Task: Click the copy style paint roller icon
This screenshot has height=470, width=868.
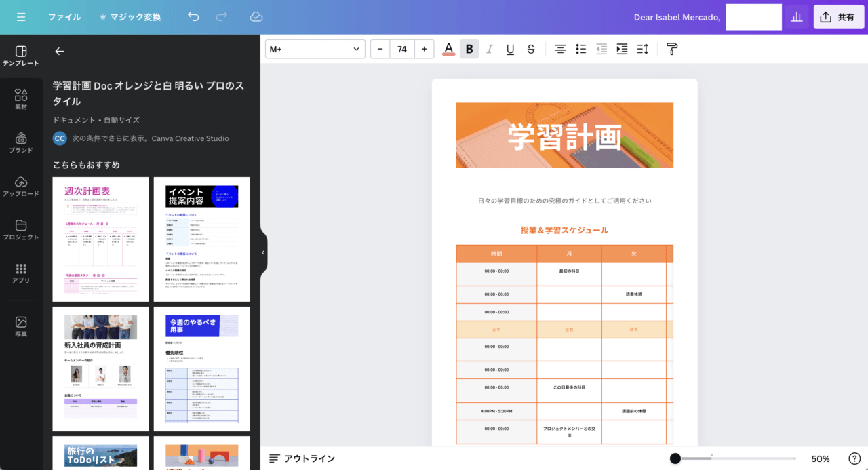Action: pos(672,49)
